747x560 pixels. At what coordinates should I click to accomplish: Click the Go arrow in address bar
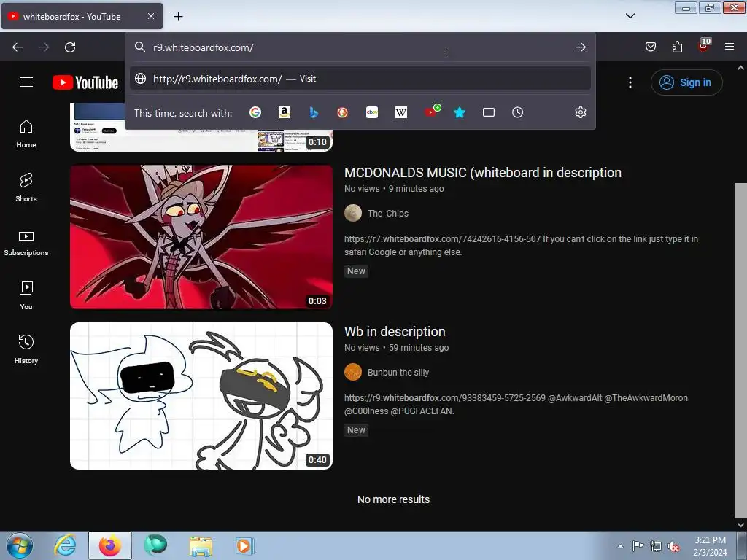580,47
